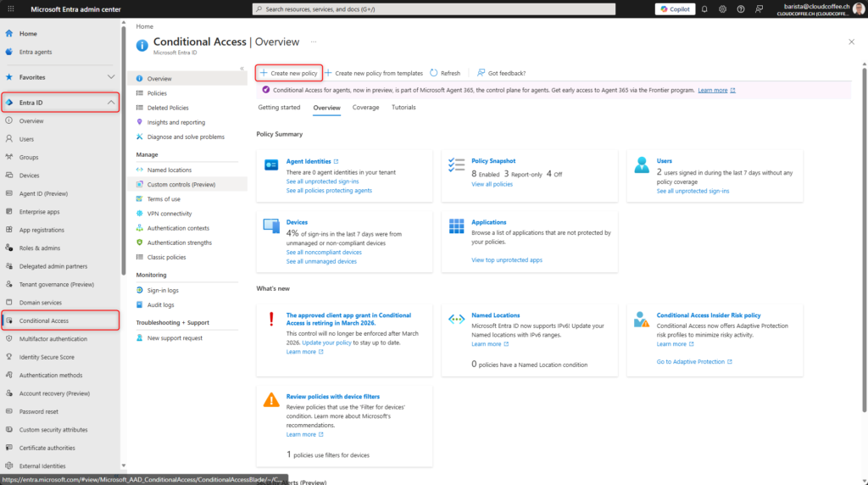Click the Home breadcrumb link
Image resolution: width=868 pixels, height=485 pixels.
144,26
